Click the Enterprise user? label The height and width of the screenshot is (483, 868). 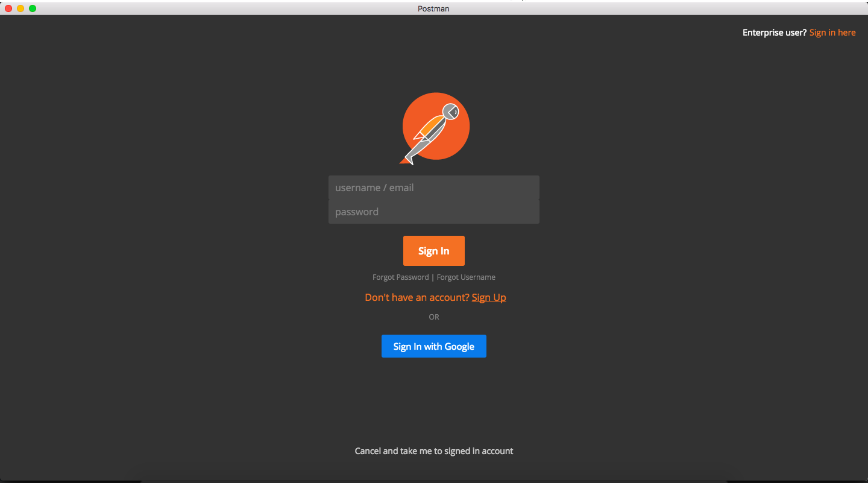pos(773,32)
